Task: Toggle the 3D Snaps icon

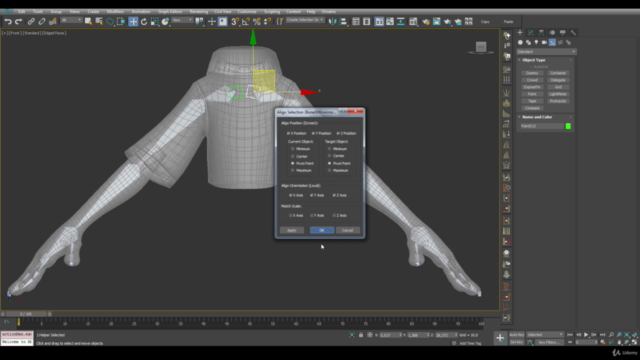Action: (235, 22)
